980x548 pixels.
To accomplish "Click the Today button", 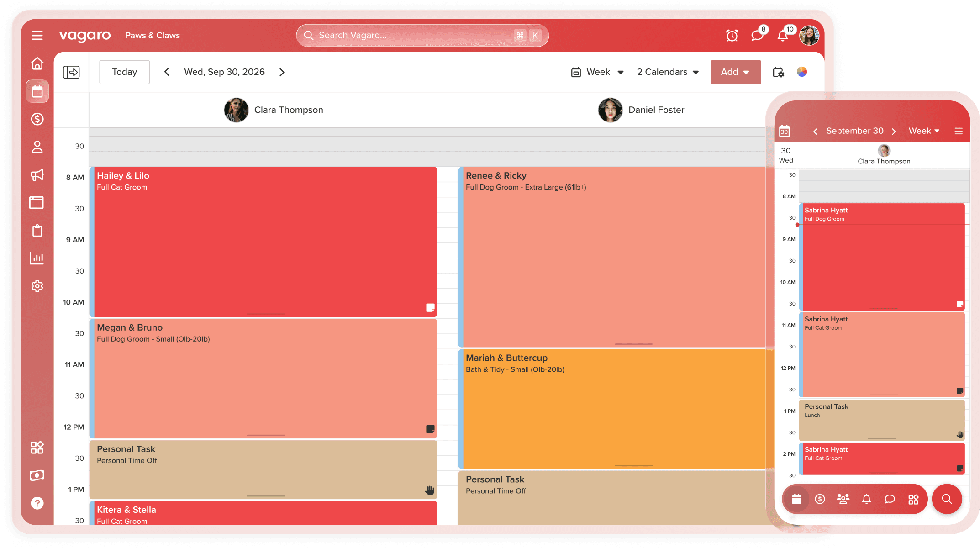I will click(124, 72).
